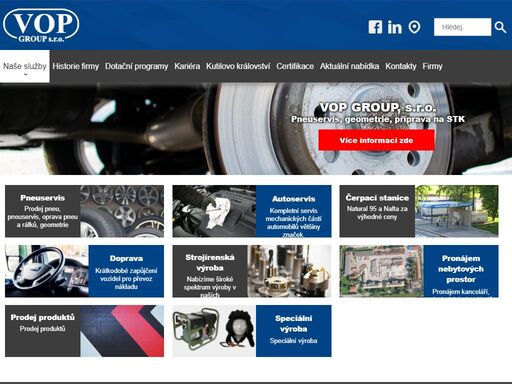512x384 pixels.
Task: Open the Facebook page icon
Action: [x=375, y=27]
